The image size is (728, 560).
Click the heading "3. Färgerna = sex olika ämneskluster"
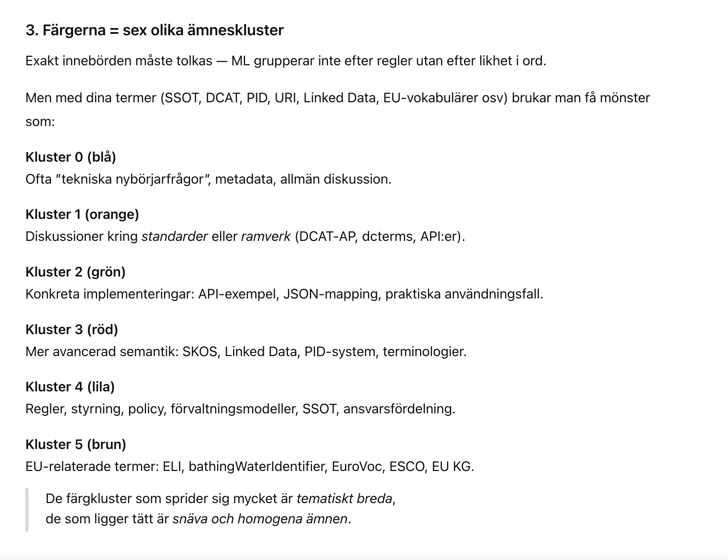(154, 30)
